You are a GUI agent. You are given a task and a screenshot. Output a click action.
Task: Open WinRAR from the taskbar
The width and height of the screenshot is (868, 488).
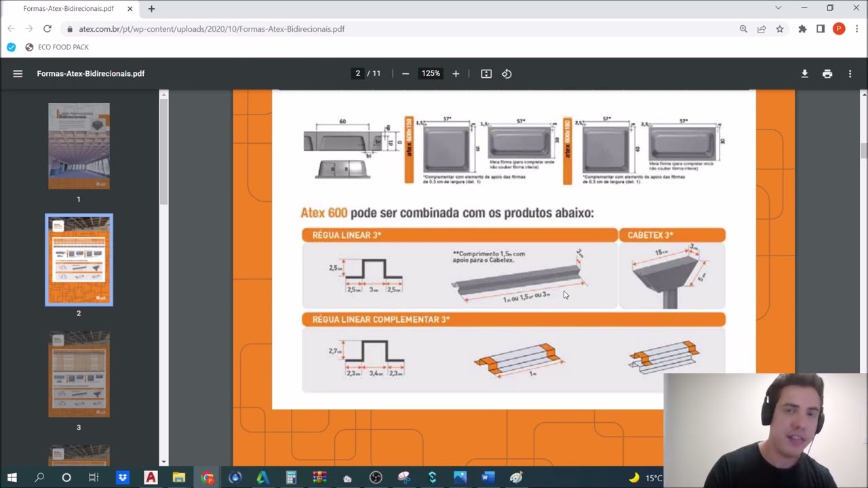tap(319, 478)
